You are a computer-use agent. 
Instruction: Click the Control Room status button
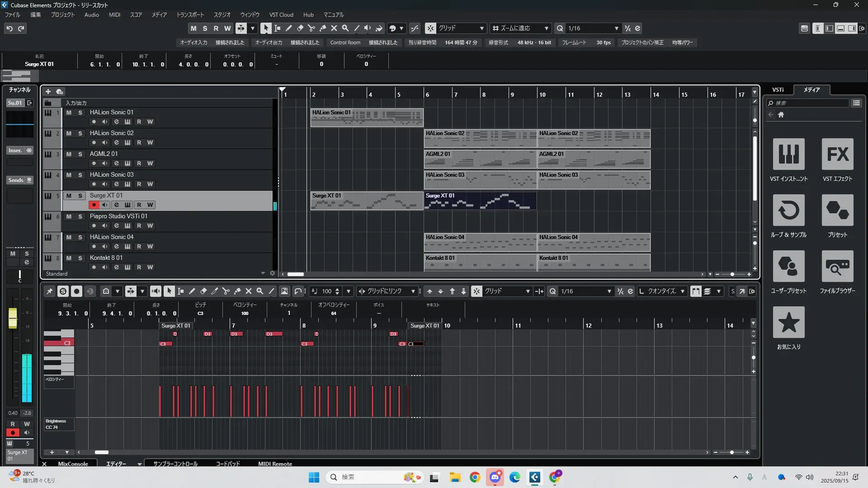click(x=345, y=42)
